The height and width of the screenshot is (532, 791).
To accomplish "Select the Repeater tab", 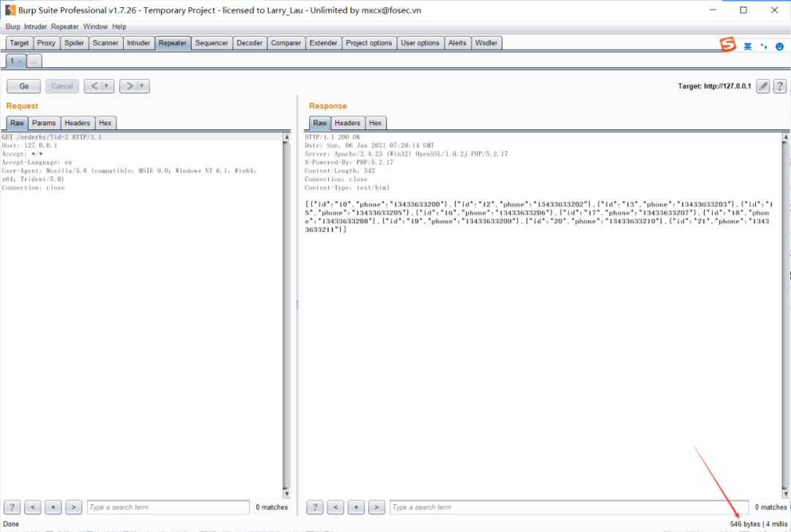I will pyautogui.click(x=173, y=43).
